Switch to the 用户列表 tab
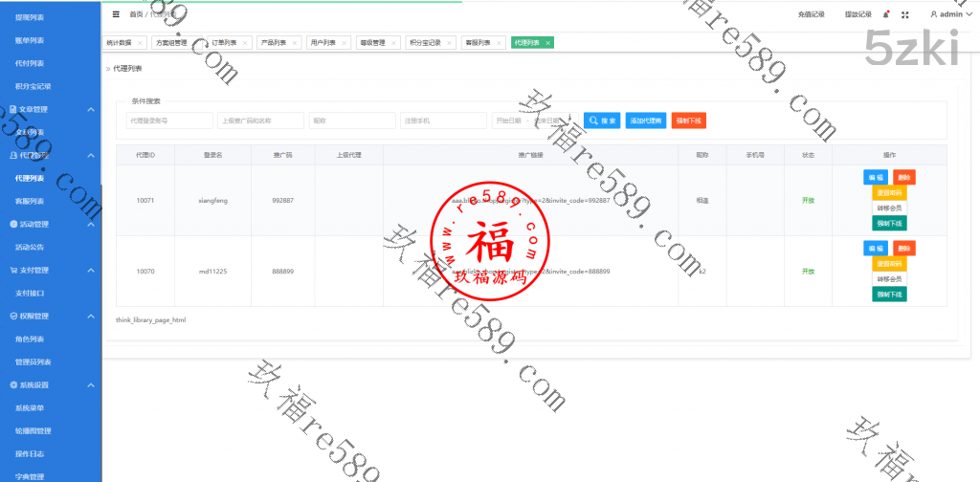The width and height of the screenshot is (980, 482). 323,43
